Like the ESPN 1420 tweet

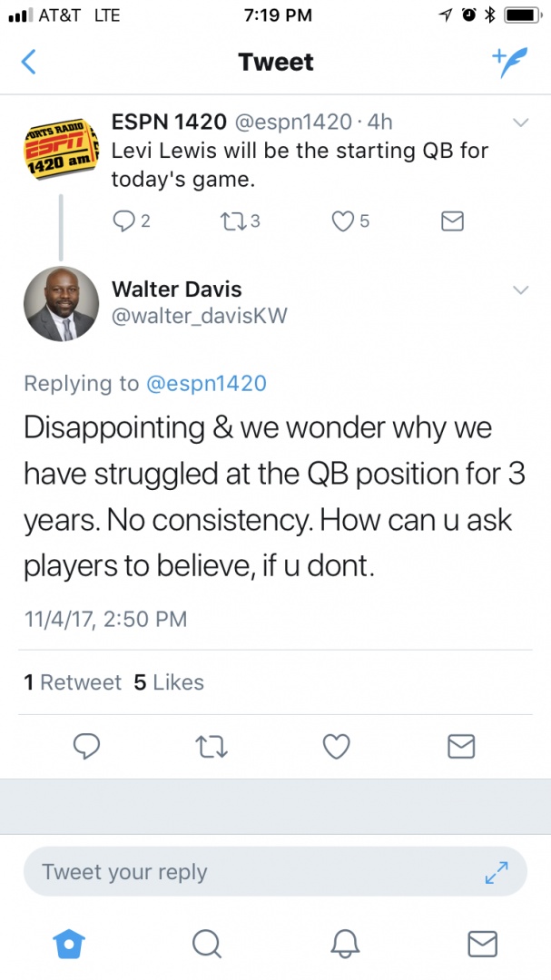click(x=350, y=220)
